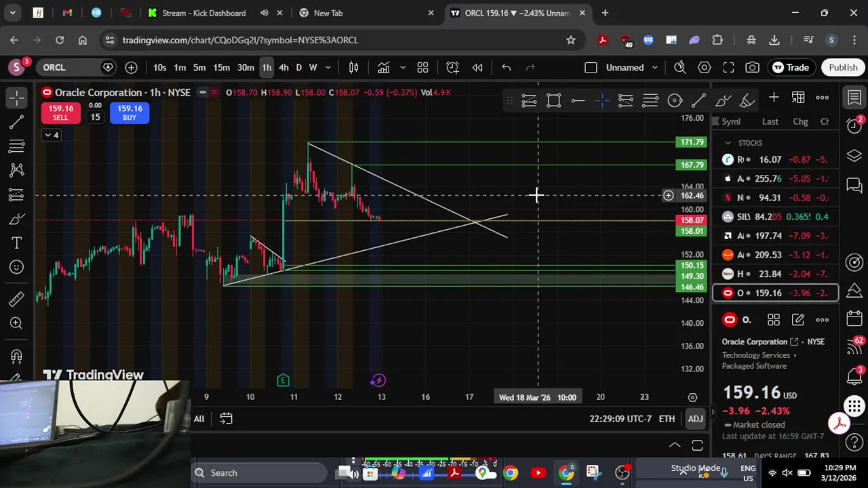
Task: Open the chat panel in right sidebar
Action: [854, 184]
